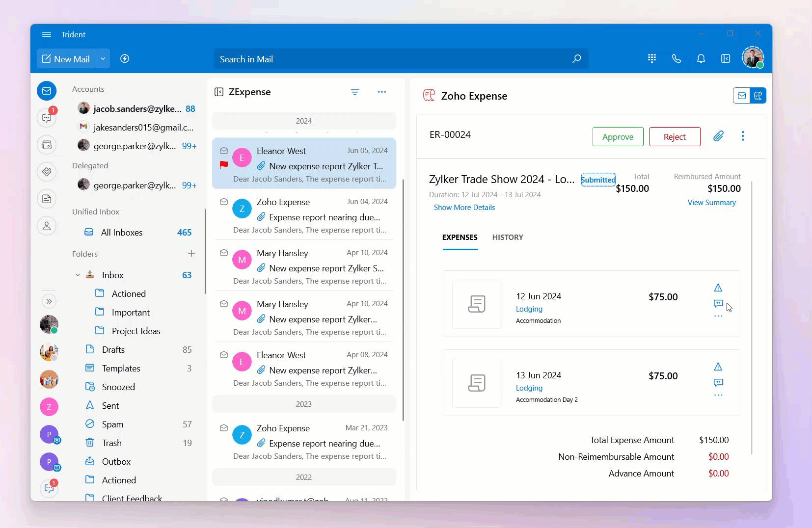Switch to the HISTORY tab
This screenshot has width=812, height=528.
508,238
